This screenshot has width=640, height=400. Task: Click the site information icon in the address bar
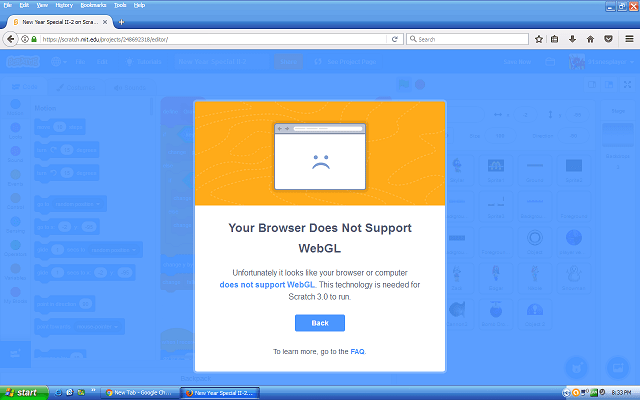click(25, 39)
